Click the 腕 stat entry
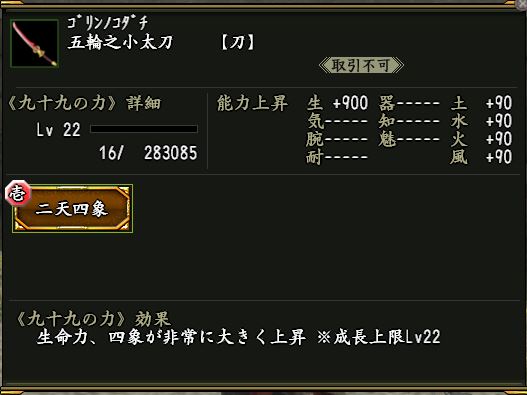 point(337,139)
